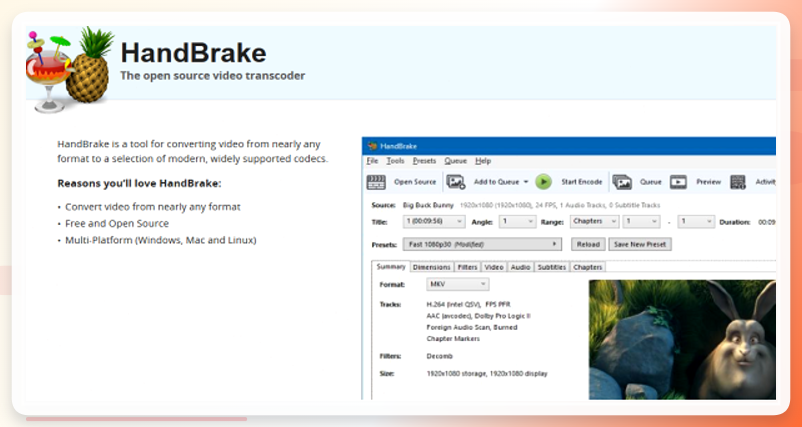802x427 pixels.
Task: Open the Presets menu
Action: click(x=424, y=161)
